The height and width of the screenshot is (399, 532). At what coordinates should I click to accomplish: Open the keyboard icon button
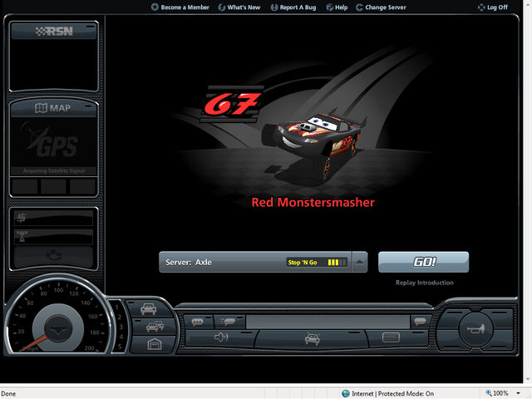391,337
